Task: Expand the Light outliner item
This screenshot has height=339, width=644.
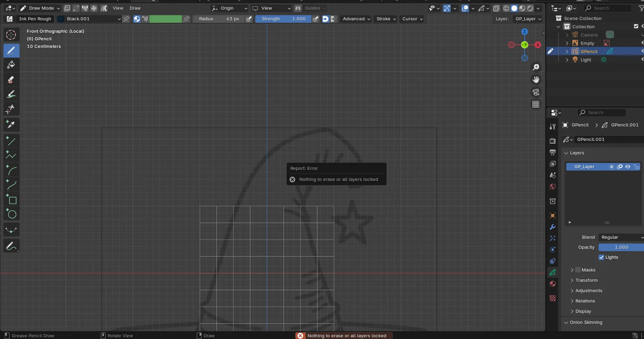Action: click(567, 60)
